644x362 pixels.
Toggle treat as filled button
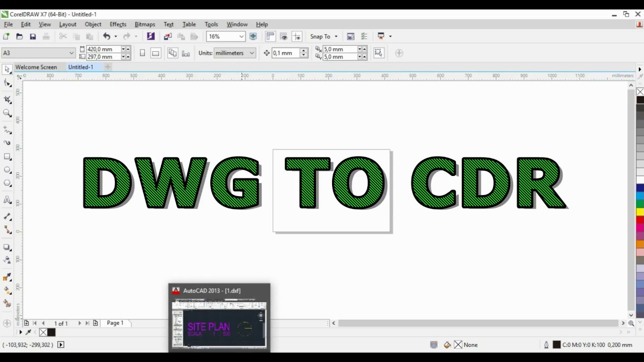click(379, 53)
